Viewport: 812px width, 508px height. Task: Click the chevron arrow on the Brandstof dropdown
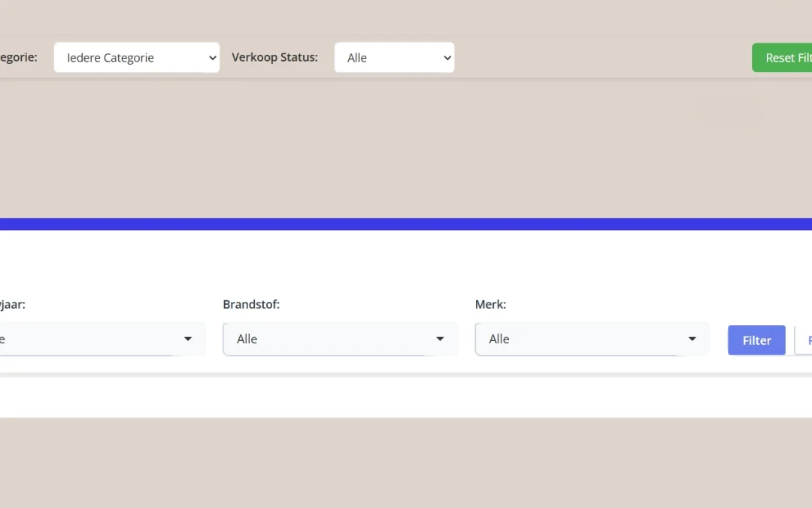440,339
